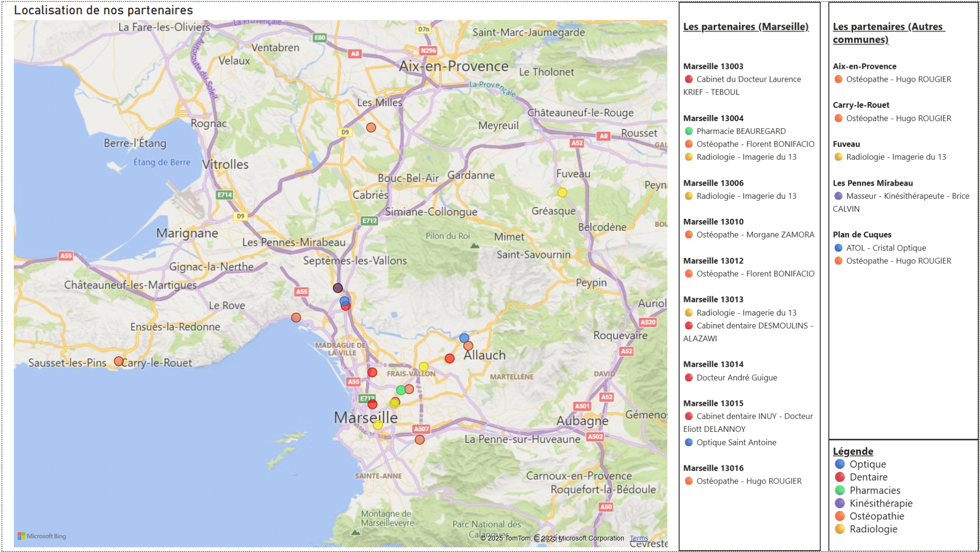The width and height of the screenshot is (980, 552).
Task: Click the orange marker below Les Milles
Action: tap(371, 127)
